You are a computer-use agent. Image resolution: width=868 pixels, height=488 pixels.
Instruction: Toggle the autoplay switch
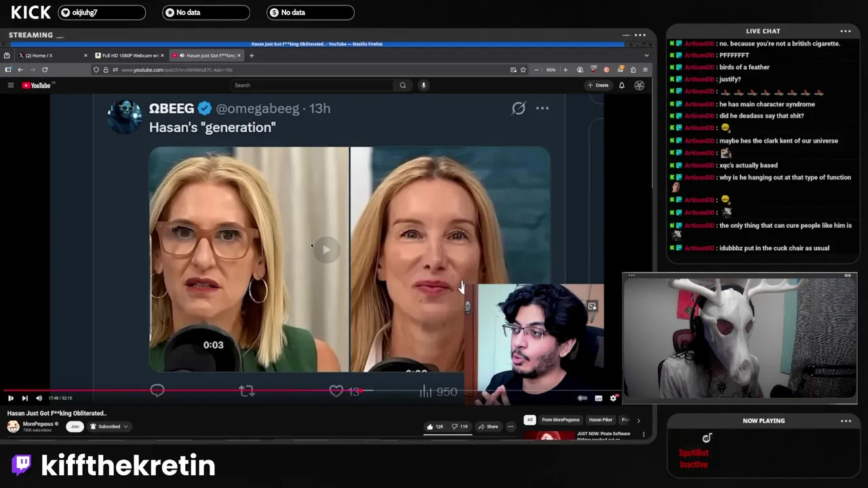583,398
